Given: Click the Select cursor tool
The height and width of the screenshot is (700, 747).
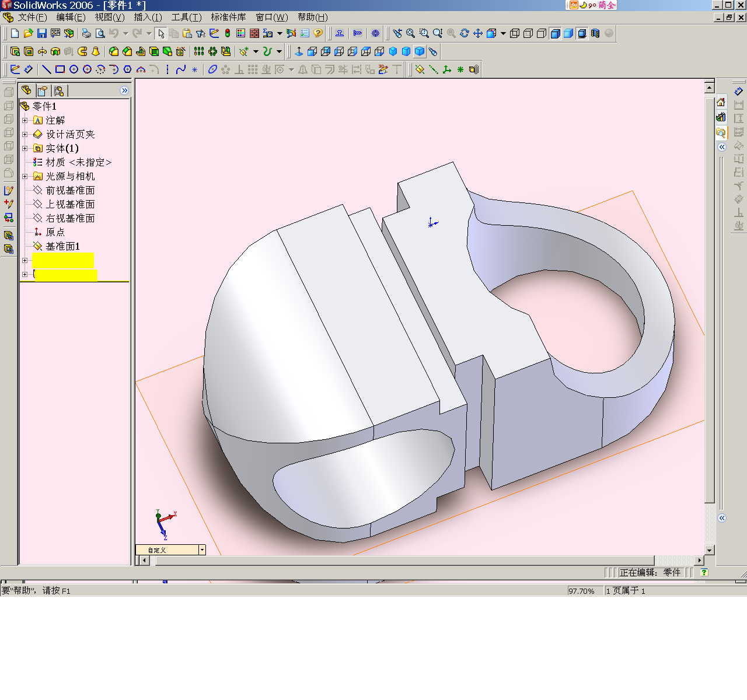Looking at the screenshot, I should click(x=161, y=34).
